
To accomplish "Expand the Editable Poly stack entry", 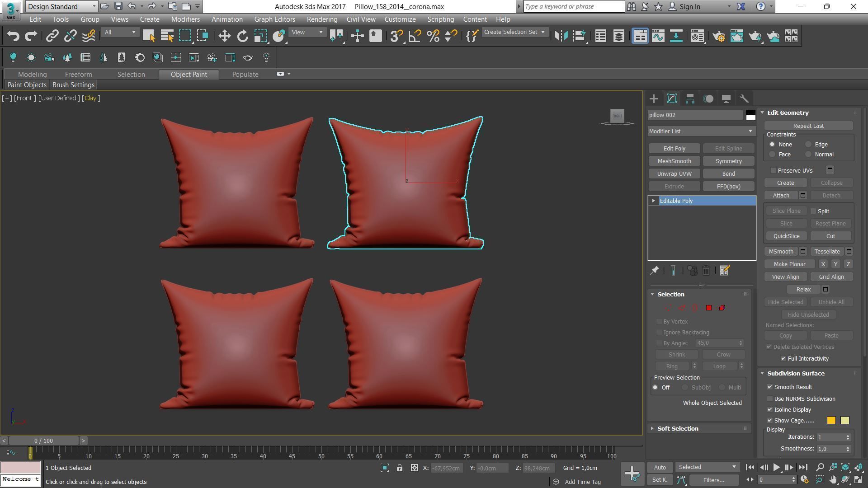I will [653, 201].
